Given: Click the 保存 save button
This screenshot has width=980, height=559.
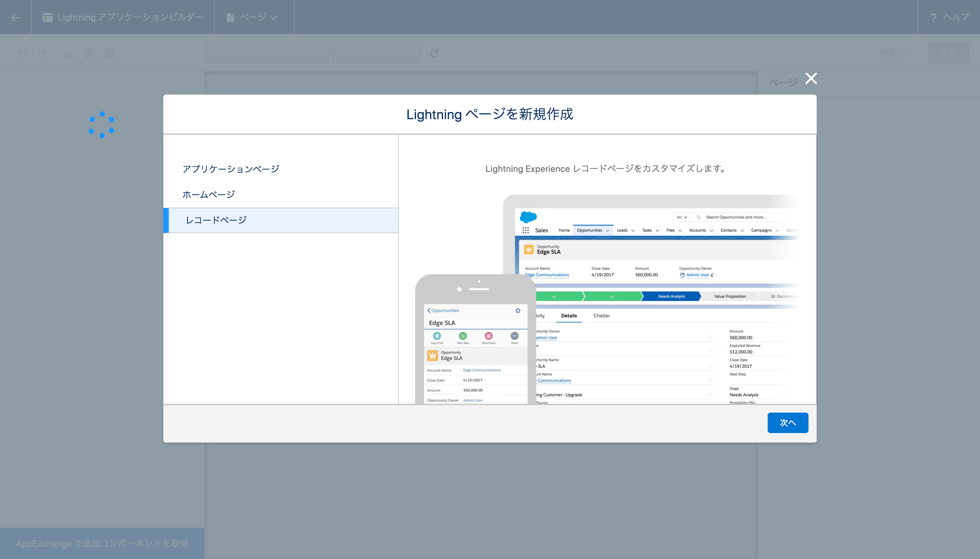Looking at the screenshot, I should (x=948, y=53).
